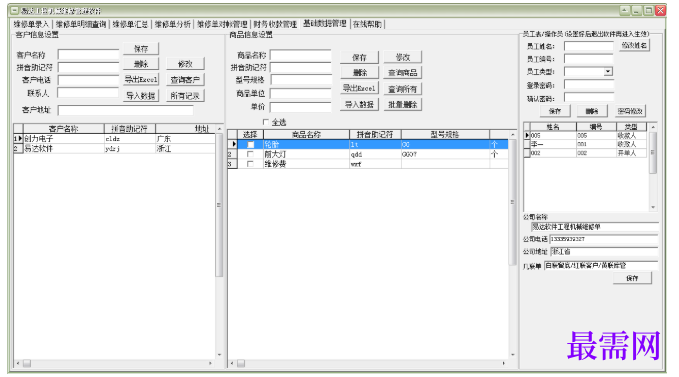
Task: Click the 确认密码 input field
Action: pyautogui.click(x=588, y=98)
